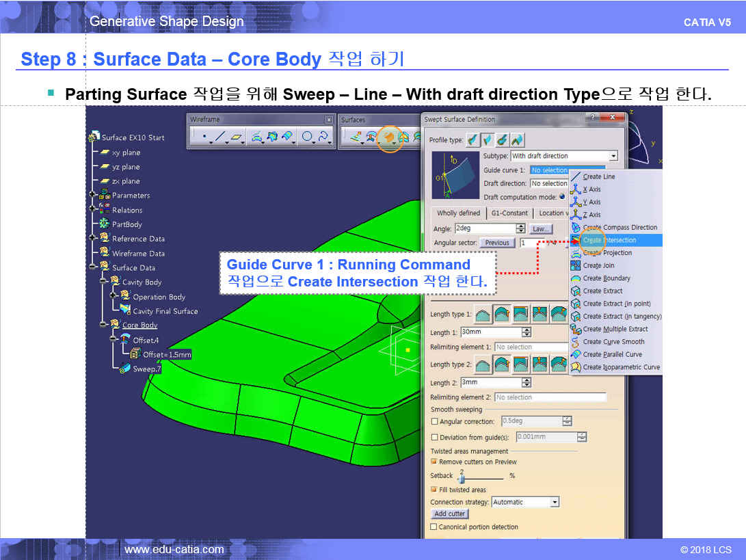Select the Line tool in Wireframe toolbar
The width and height of the screenshot is (746, 560).
219,137
